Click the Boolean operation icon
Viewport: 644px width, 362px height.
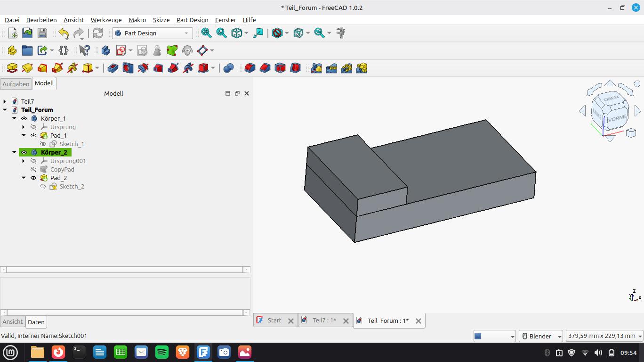click(228, 68)
